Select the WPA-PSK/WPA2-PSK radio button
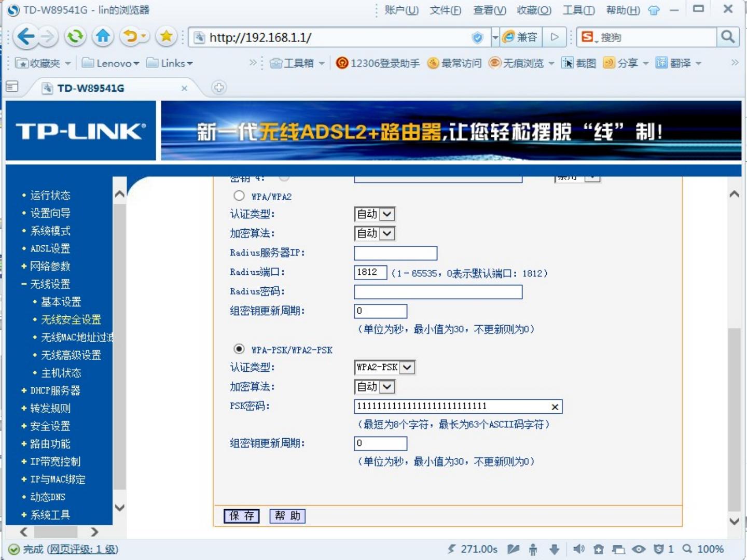The height and width of the screenshot is (560, 747). click(239, 349)
